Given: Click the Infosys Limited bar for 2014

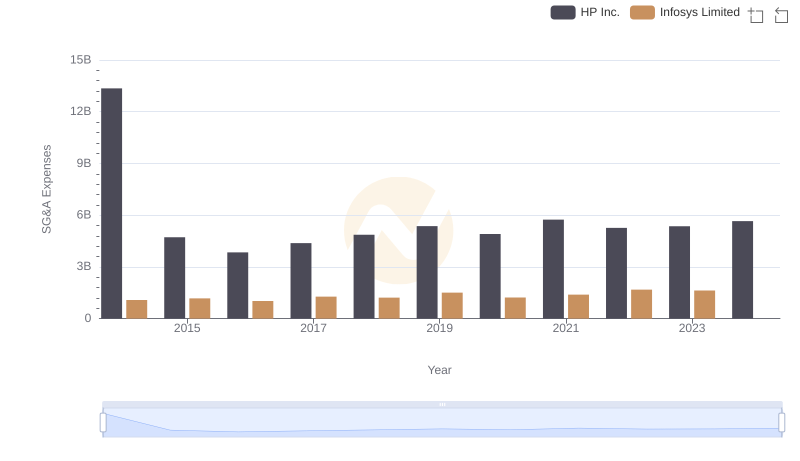Looking at the screenshot, I should pyautogui.click(x=137, y=309).
